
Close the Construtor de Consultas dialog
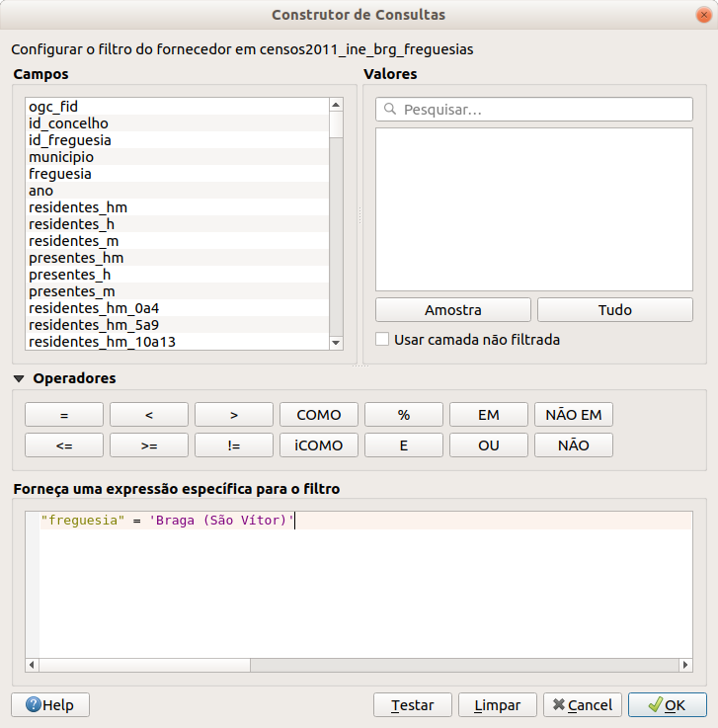click(x=701, y=15)
